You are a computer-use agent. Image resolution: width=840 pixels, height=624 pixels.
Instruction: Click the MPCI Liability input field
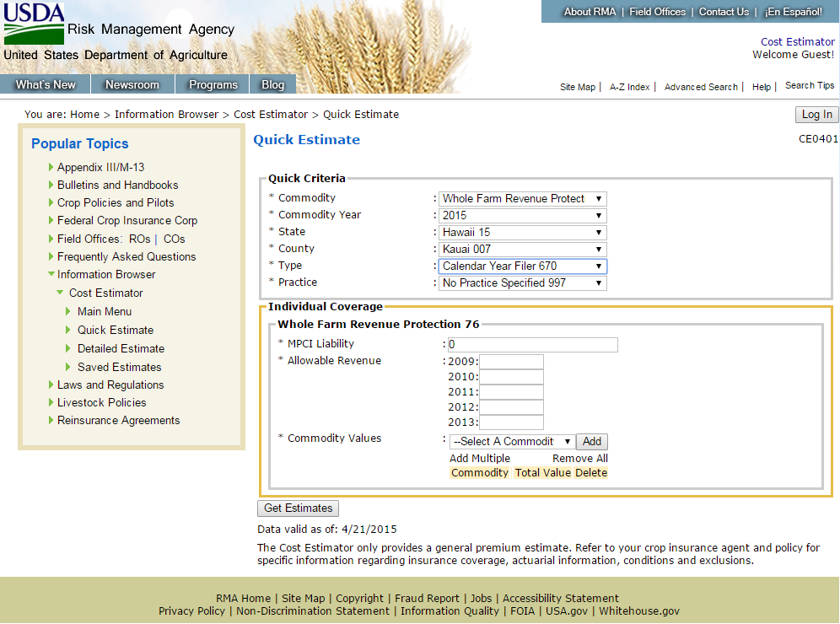[532, 344]
